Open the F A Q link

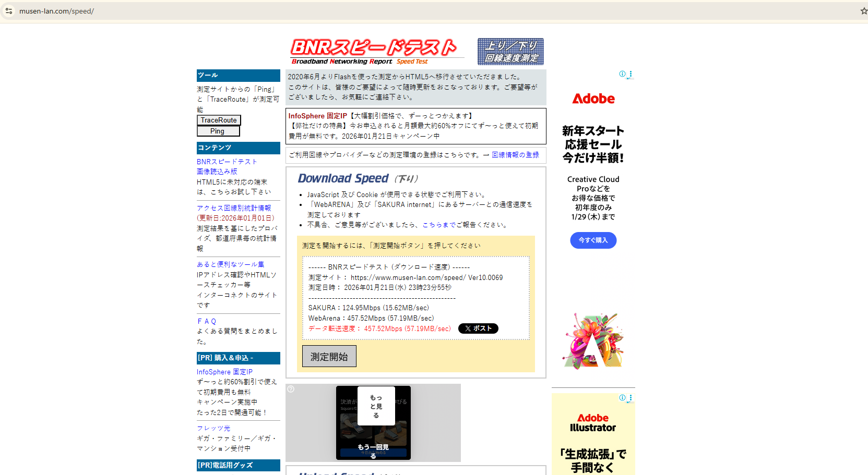click(206, 321)
